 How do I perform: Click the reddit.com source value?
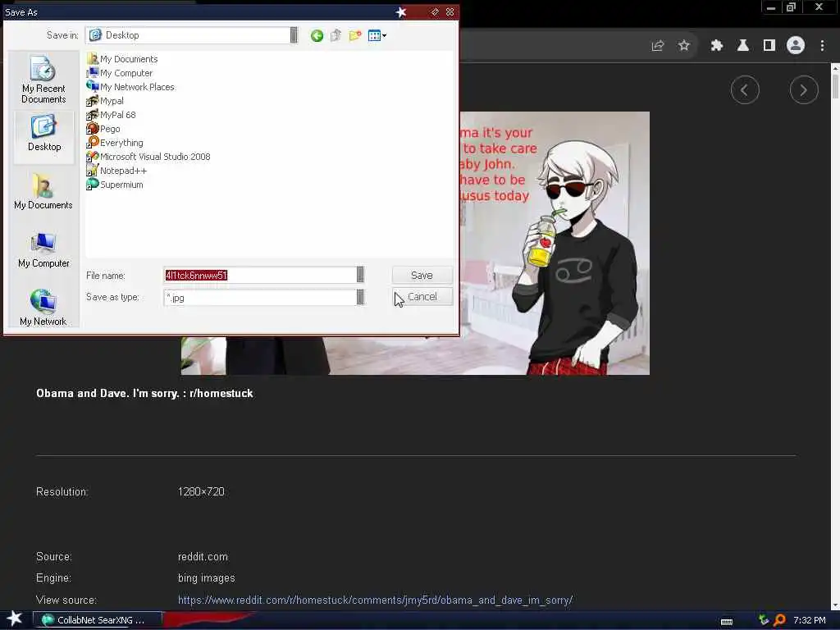coord(203,557)
